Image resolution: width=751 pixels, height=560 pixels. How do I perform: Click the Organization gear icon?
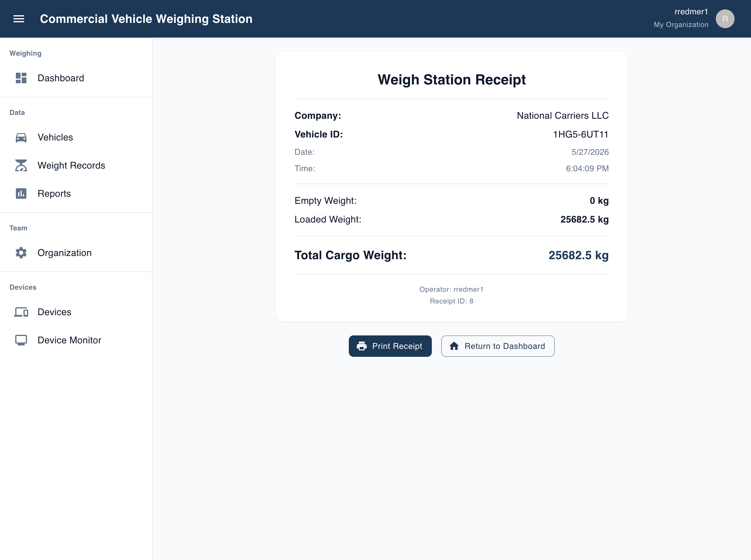pyautogui.click(x=21, y=253)
